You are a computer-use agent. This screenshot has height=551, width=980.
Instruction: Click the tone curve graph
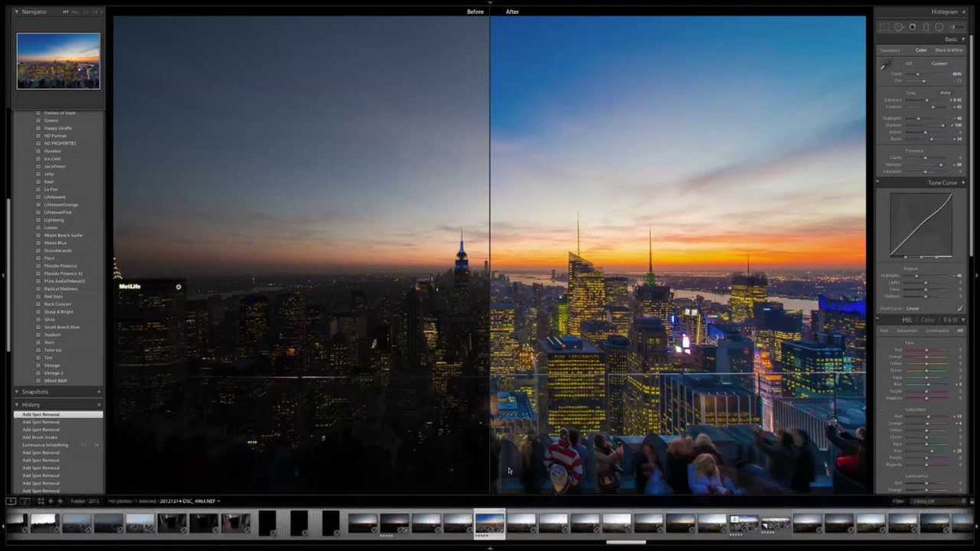pos(921,224)
